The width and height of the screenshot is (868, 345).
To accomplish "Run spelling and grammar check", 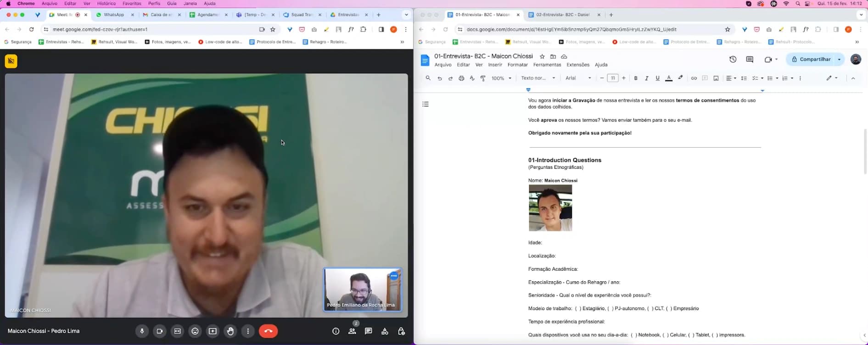I will (472, 78).
